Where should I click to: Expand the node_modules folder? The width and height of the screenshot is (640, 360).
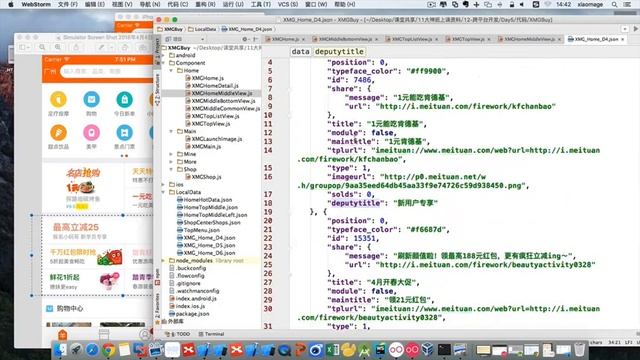pos(164,260)
